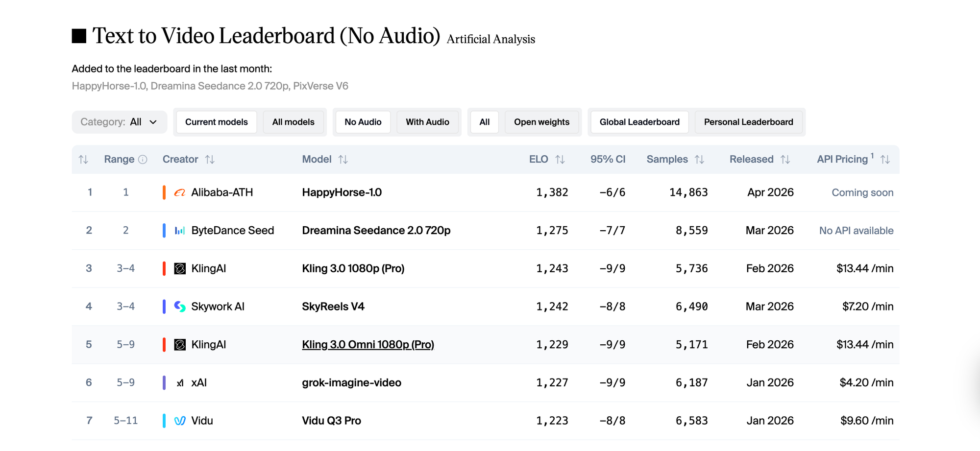This screenshot has height=451, width=980.
Task: Enable the Open weights filter
Action: 541,122
